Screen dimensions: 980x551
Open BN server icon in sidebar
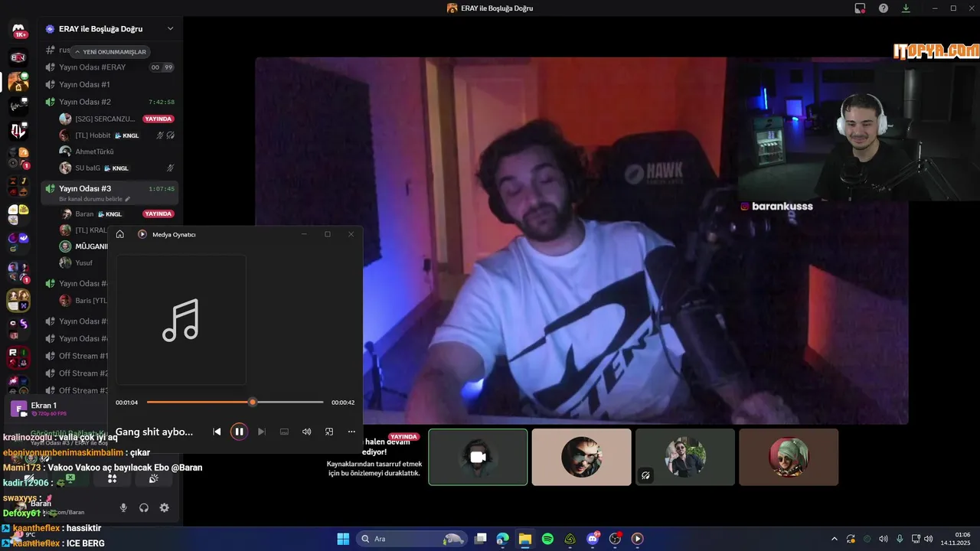[x=18, y=57]
